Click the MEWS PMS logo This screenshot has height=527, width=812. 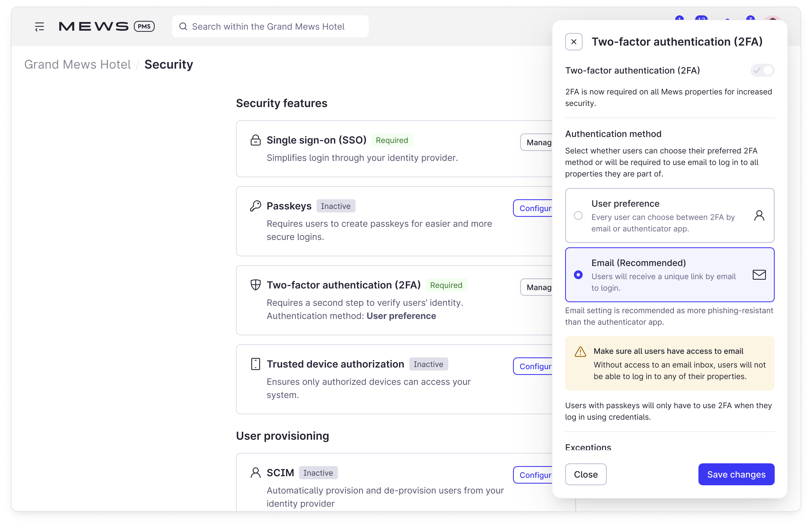pos(107,26)
